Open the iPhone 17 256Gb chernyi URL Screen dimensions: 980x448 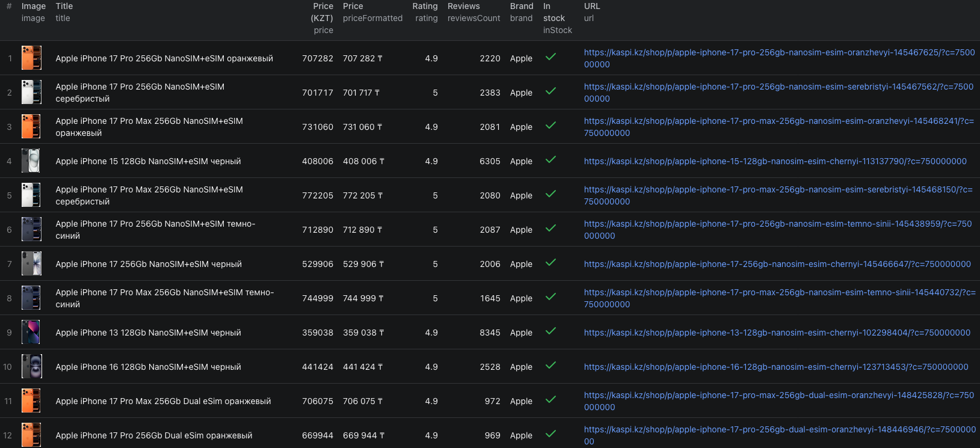pyautogui.click(x=777, y=264)
